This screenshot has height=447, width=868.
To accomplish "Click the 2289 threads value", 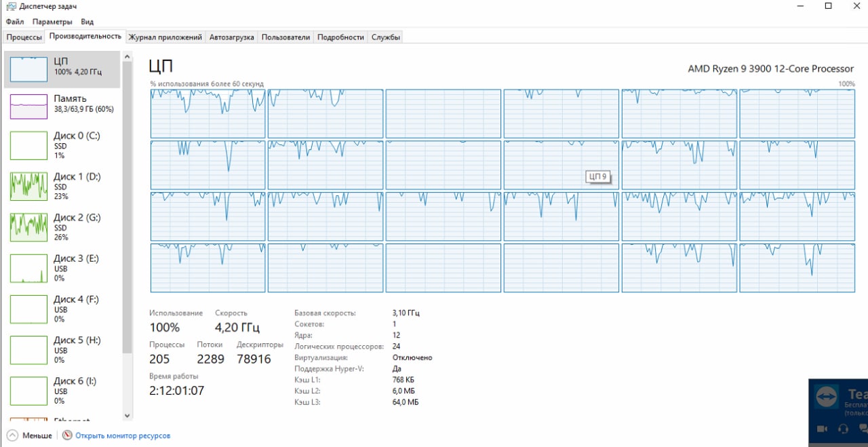I will pos(210,359).
